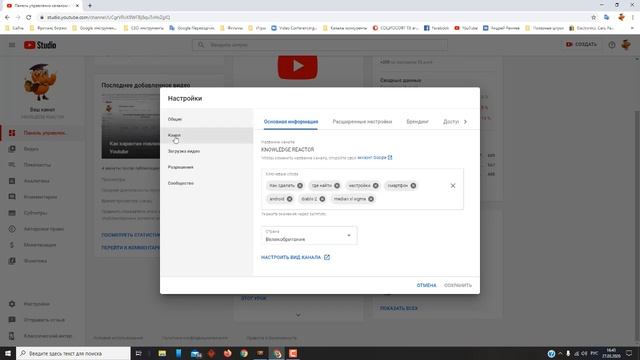Remove the 'как сделать' keyword chip
This screenshot has height=360, width=640.
[x=300, y=186]
